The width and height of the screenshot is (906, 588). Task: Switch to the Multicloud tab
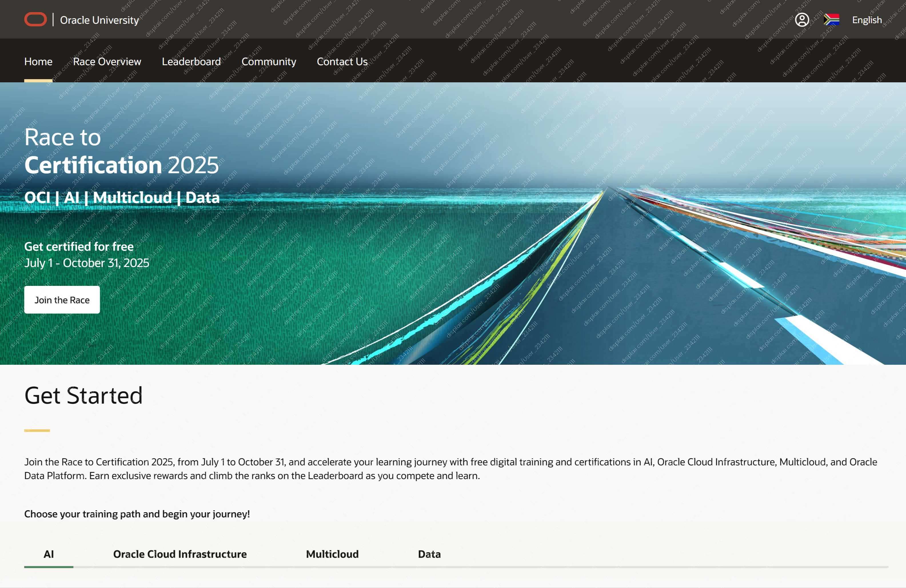[332, 554]
